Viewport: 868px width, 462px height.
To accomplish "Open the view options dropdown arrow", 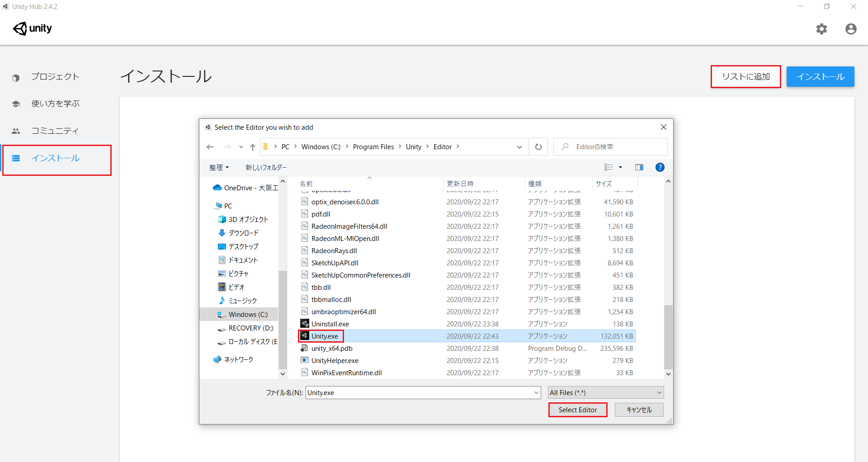I will click(620, 167).
